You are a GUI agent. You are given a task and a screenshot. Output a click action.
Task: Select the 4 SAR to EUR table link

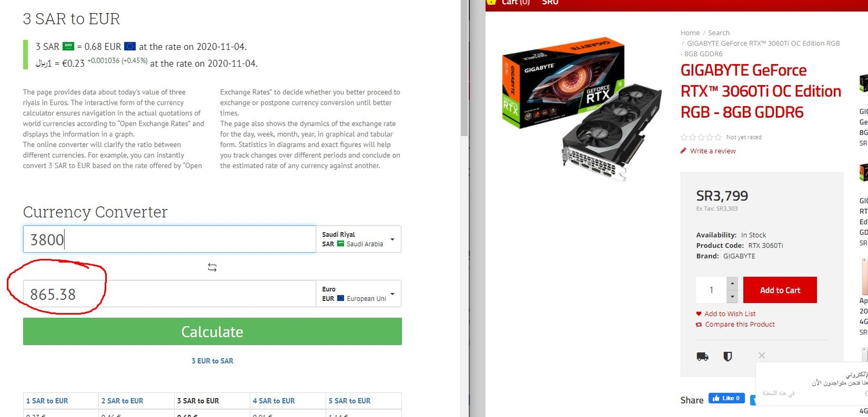pyautogui.click(x=273, y=401)
